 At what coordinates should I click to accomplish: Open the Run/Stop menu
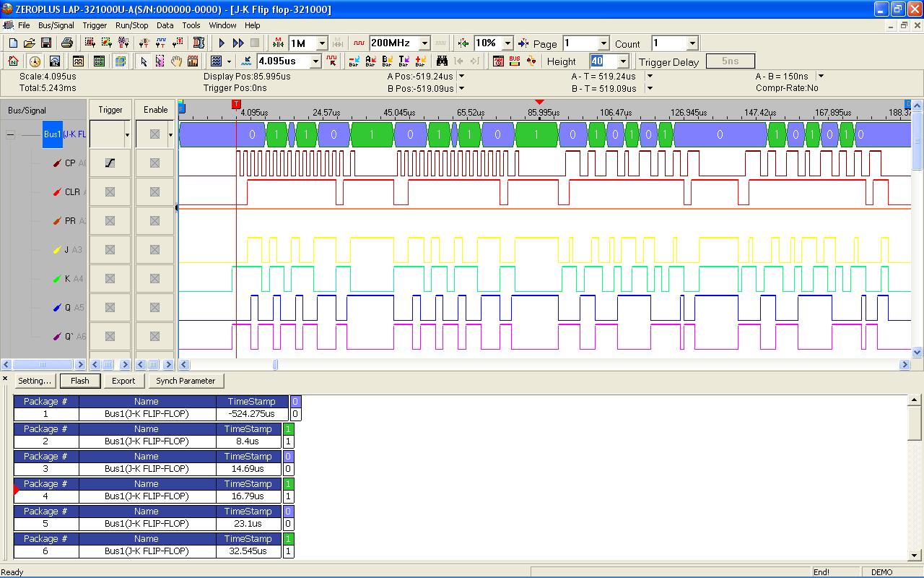click(132, 25)
